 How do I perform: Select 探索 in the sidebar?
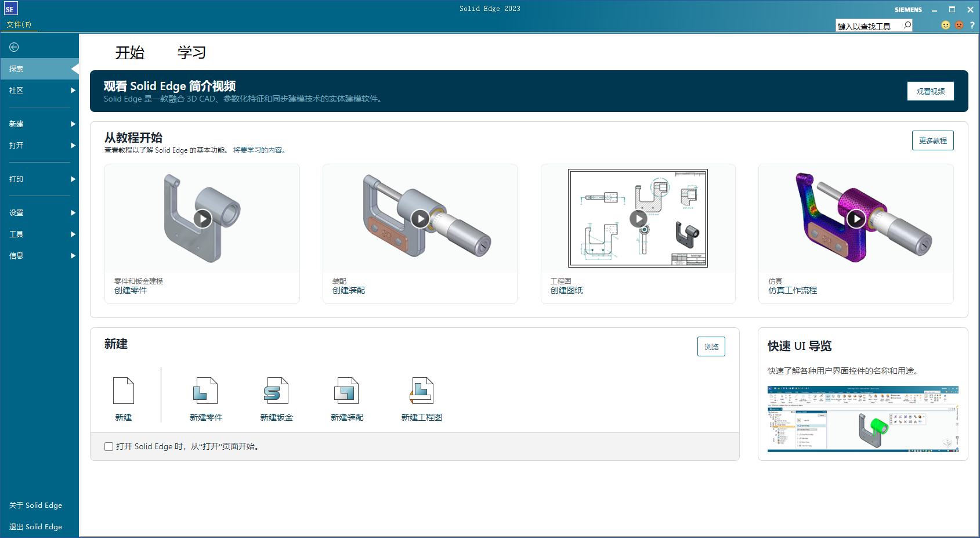click(39, 69)
